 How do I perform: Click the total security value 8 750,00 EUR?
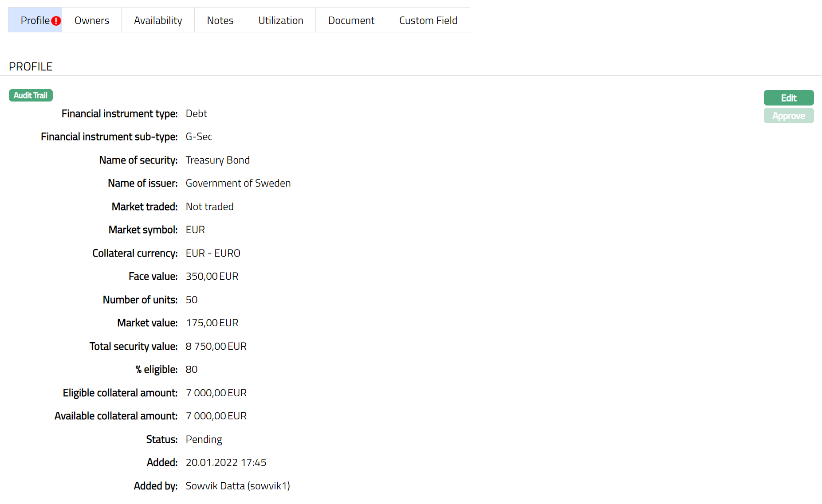coord(216,346)
